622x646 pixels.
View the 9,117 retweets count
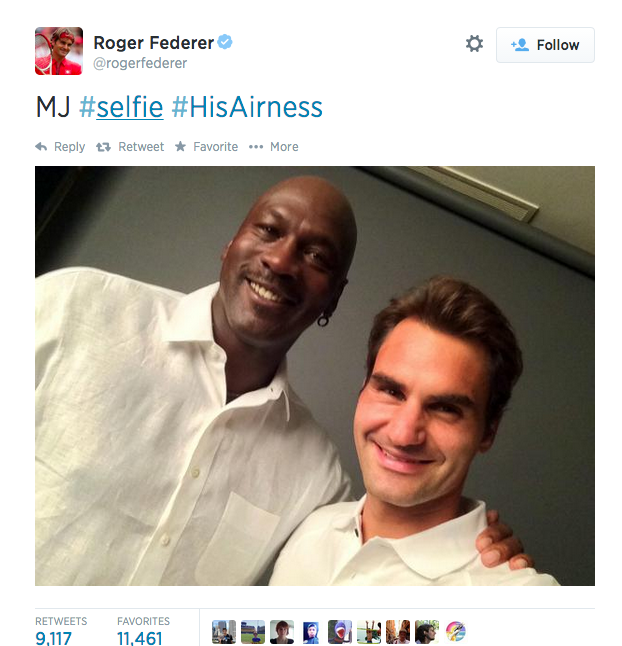[x=54, y=638]
